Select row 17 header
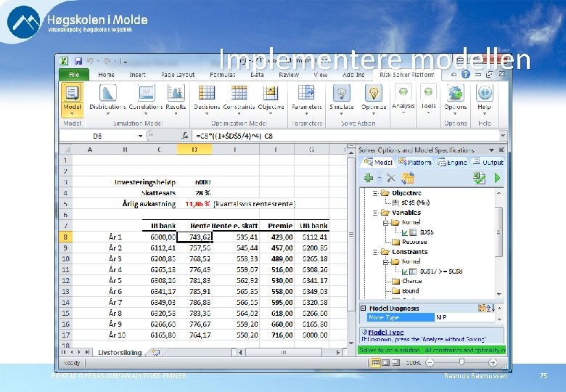Viewport: 566px width, 392px height. [x=66, y=335]
